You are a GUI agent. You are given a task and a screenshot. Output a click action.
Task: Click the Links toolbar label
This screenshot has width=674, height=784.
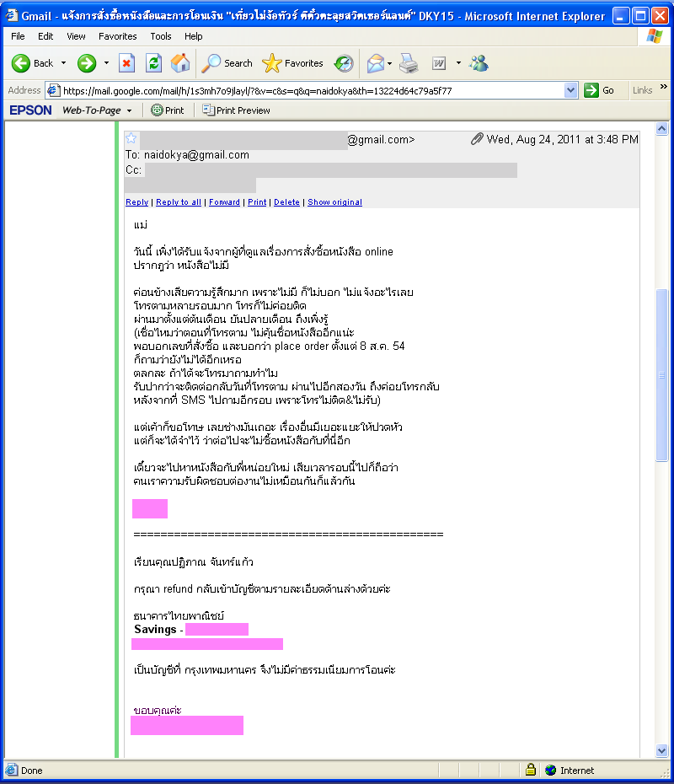pos(643,90)
